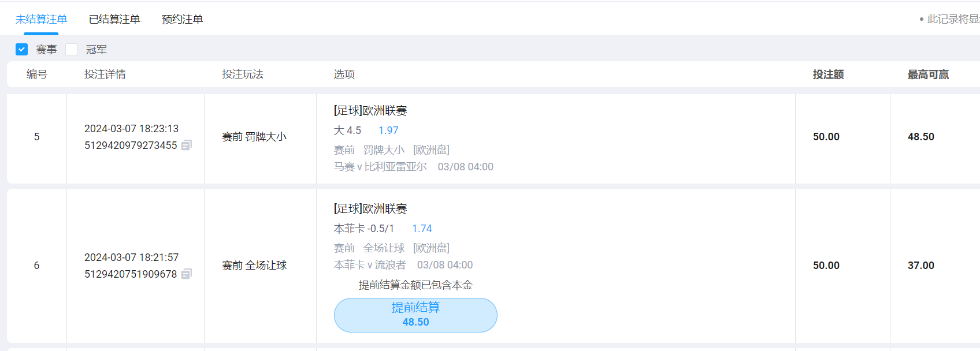Image resolution: width=980 pixels, height=351 pixels.
Task: Open the 本菲卡 v 流浪者 match
Action: tap(370, 265)
